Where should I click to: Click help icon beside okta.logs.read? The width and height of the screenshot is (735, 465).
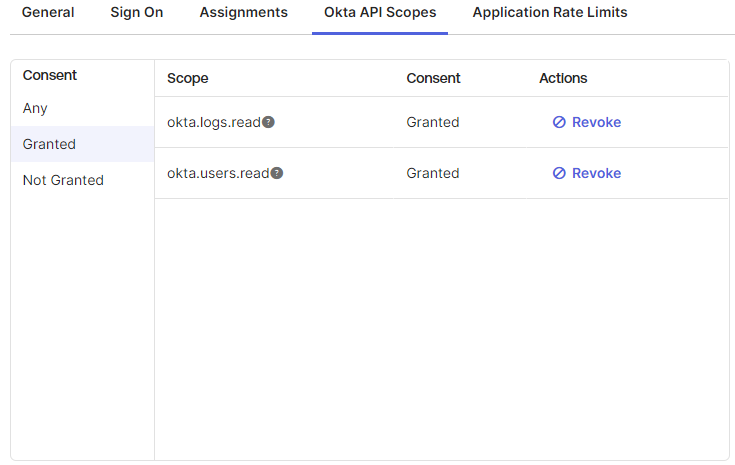point(268,122)
